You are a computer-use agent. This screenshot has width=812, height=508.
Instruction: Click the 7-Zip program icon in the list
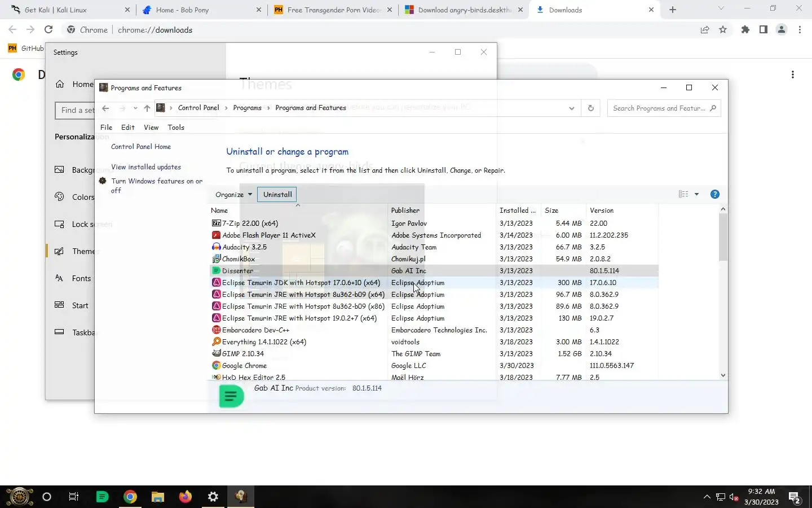(216, 223)
